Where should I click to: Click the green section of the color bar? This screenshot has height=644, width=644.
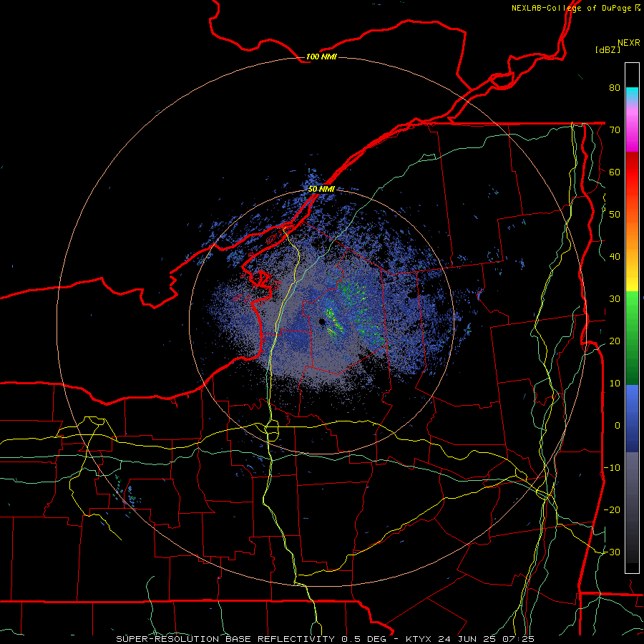tap(632, 337)
